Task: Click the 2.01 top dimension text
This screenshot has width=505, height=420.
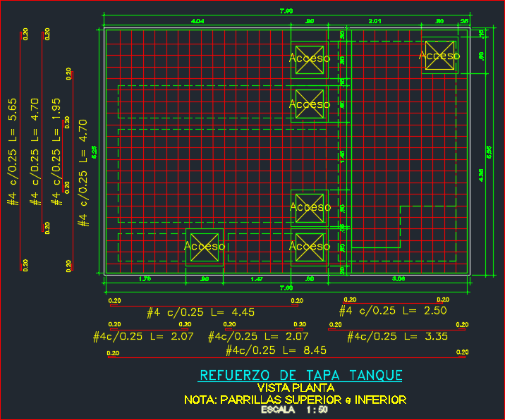Action: point(375,21)
